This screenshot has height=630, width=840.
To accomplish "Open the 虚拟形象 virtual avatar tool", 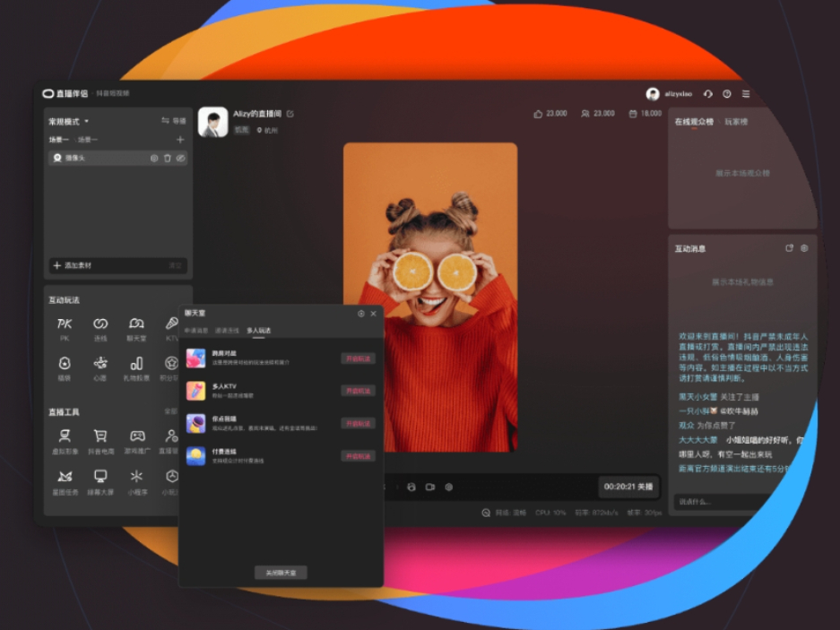I will pyautogui.click(x=65, y=442).
